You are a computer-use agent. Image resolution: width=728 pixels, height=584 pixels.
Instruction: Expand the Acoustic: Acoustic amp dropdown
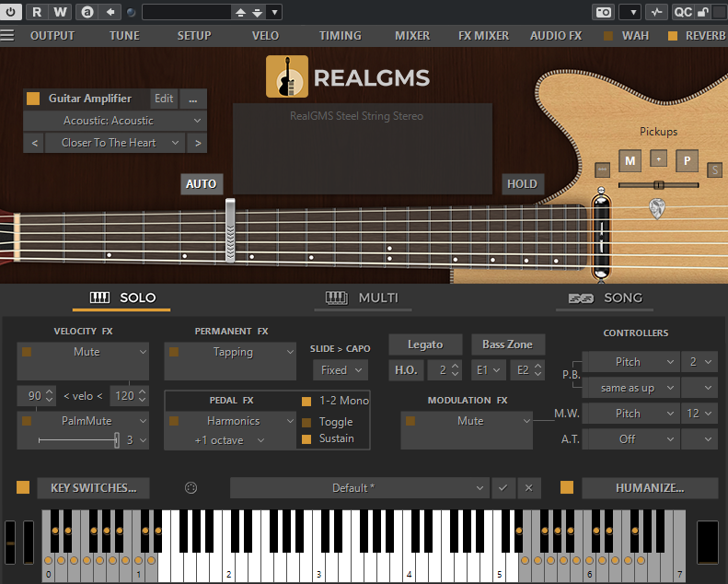115,121
